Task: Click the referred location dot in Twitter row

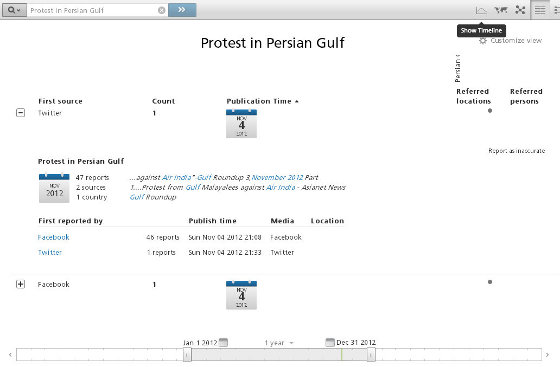Action: point(490,111)
